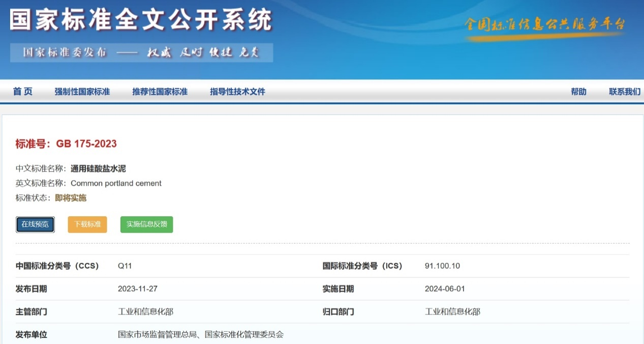Viewport: 644px width, 344px height.
Task: Open the 强制性国家标准 menu item
Action: click(x=82, y=92)
